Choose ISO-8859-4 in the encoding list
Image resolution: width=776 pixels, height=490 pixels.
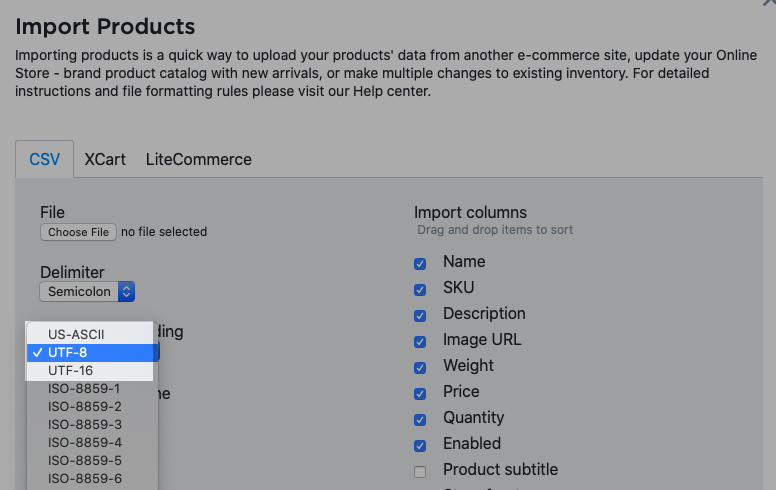click(85, 442)
